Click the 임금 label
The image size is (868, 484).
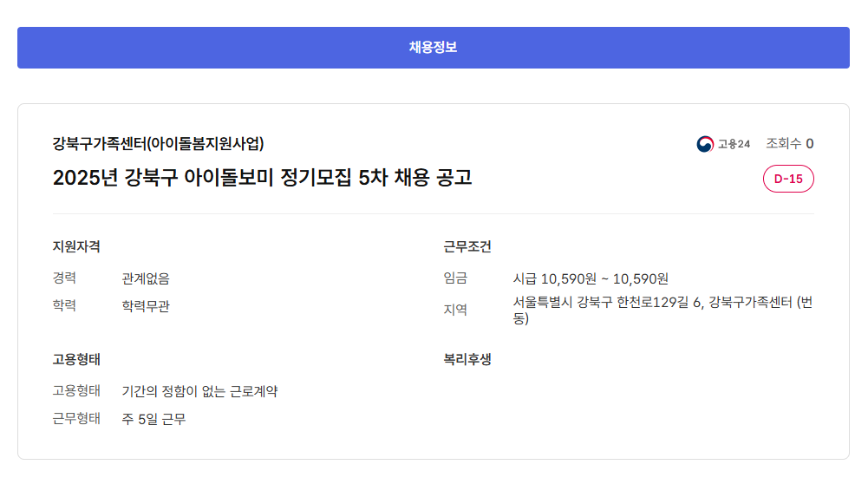455,278
